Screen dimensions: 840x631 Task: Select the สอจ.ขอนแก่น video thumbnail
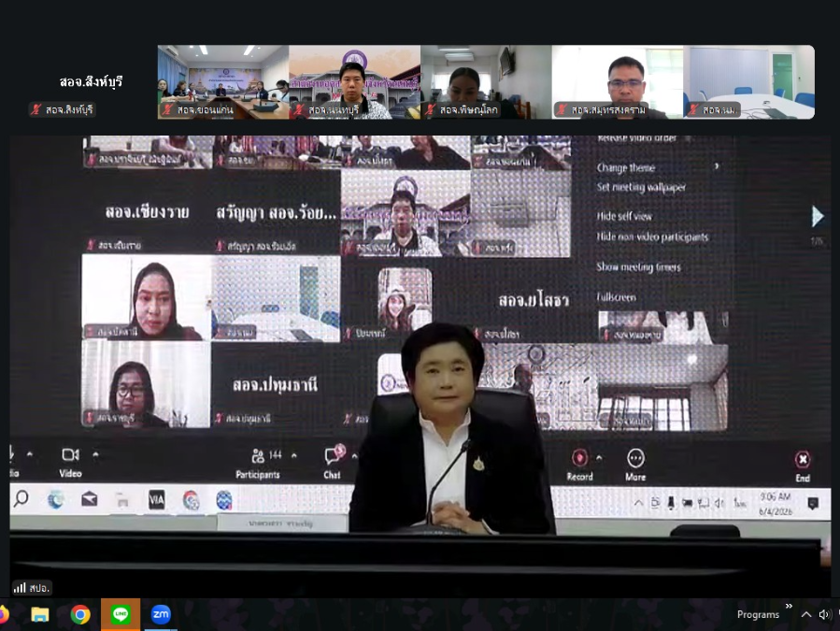(x=223, y=82)
